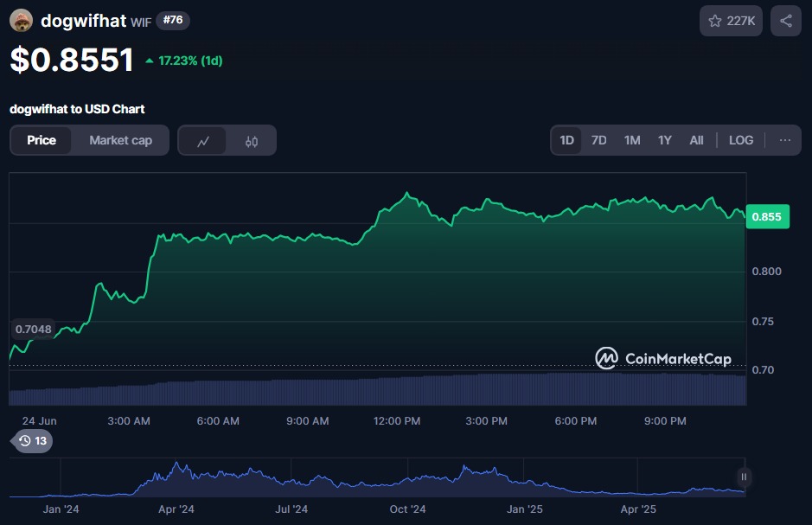
Task: Click the #76 rank badge
Action: point(173,20)
